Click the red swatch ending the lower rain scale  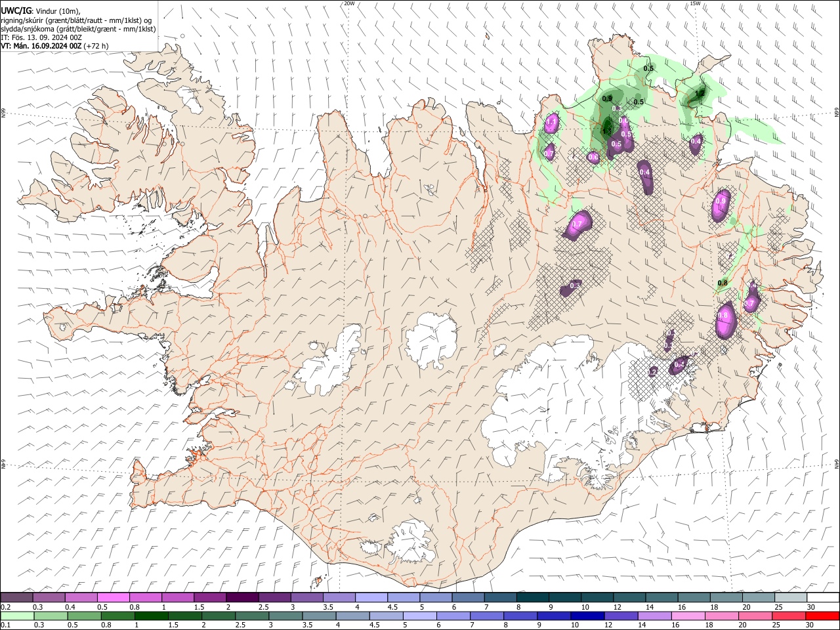[822, 616]
